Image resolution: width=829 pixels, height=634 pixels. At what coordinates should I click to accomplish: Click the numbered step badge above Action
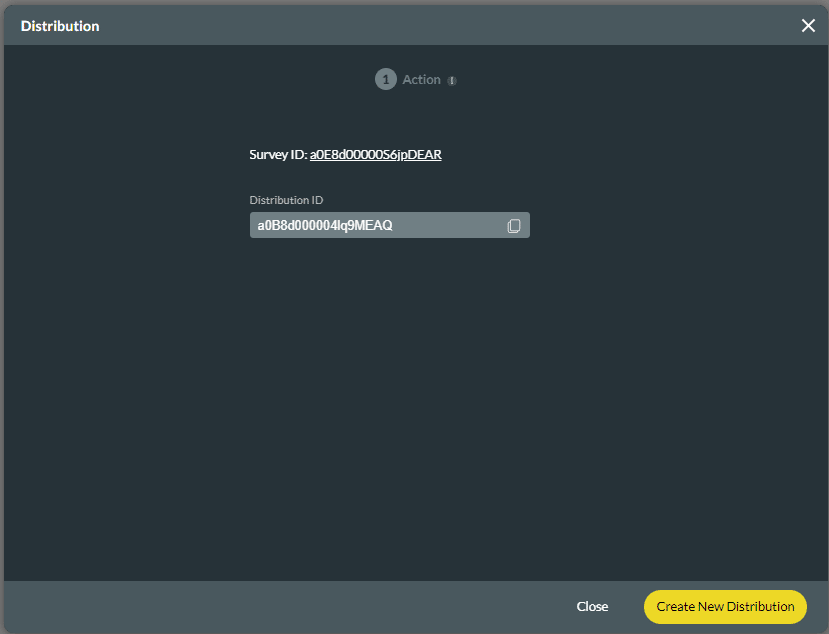(x=386, y=79)
